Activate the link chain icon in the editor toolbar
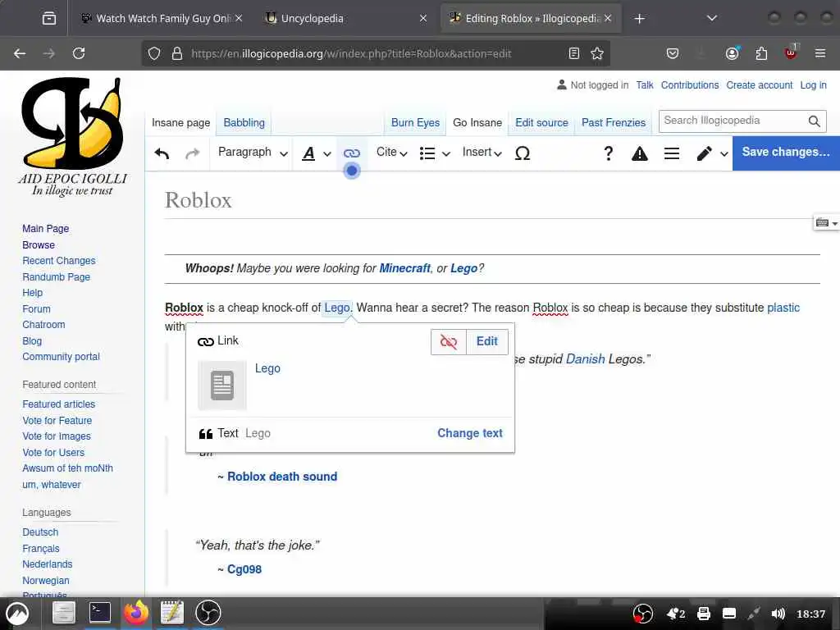Screen dimensions: 840x630 [x=351, y=153]
